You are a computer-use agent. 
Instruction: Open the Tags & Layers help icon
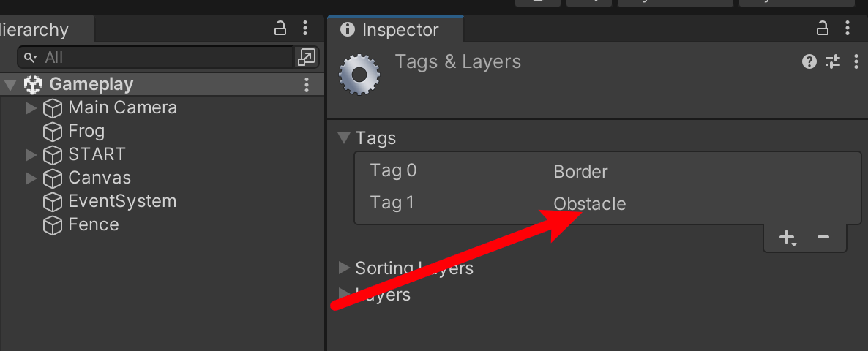point(809,61)
